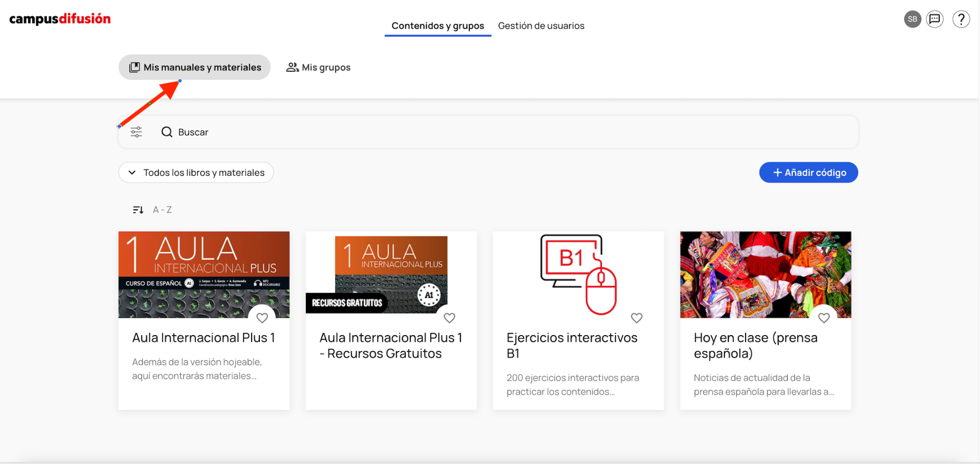The height and width of the screenshot is (464, 980).
Task: Open the Hoy en clase dancers photo
Action: click(766, 275)
